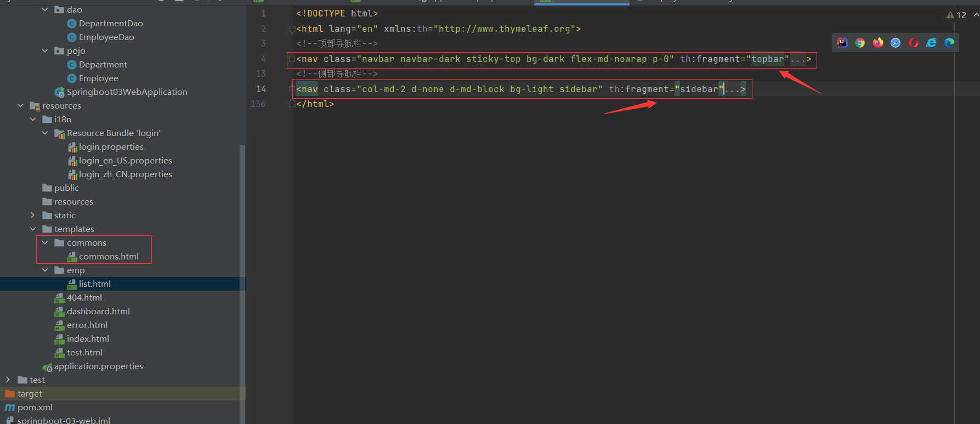Expand folded sidebar nav block on line 14
Viewport: 980px width, 424px height.
pos(292,89)
